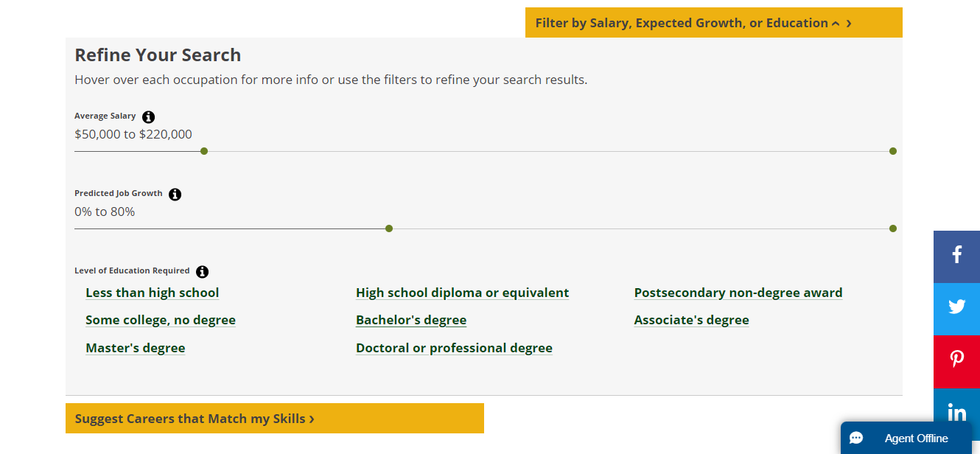The height and width of the screenshot is (454, 980).
Task: Choose Master's degree education level
Action: click(136, 348)
